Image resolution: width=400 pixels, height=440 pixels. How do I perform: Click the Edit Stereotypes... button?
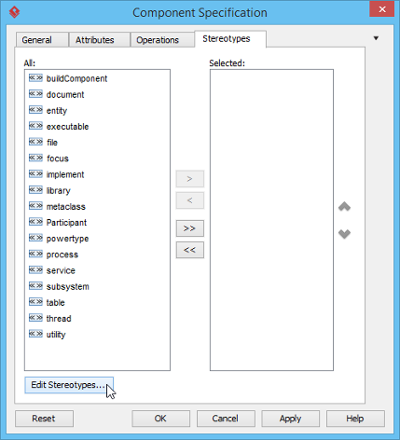pyautogui.click(x=69, y=385)
